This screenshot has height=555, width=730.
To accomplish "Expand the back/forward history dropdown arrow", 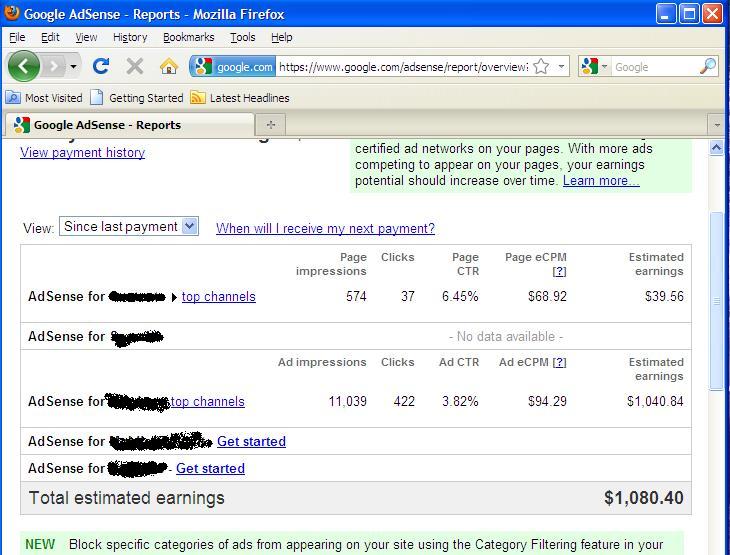I will [73, 67].
